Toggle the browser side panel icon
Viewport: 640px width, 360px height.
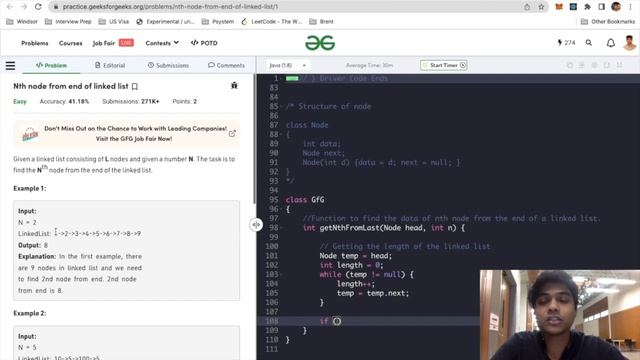click(x=602, y=7)
